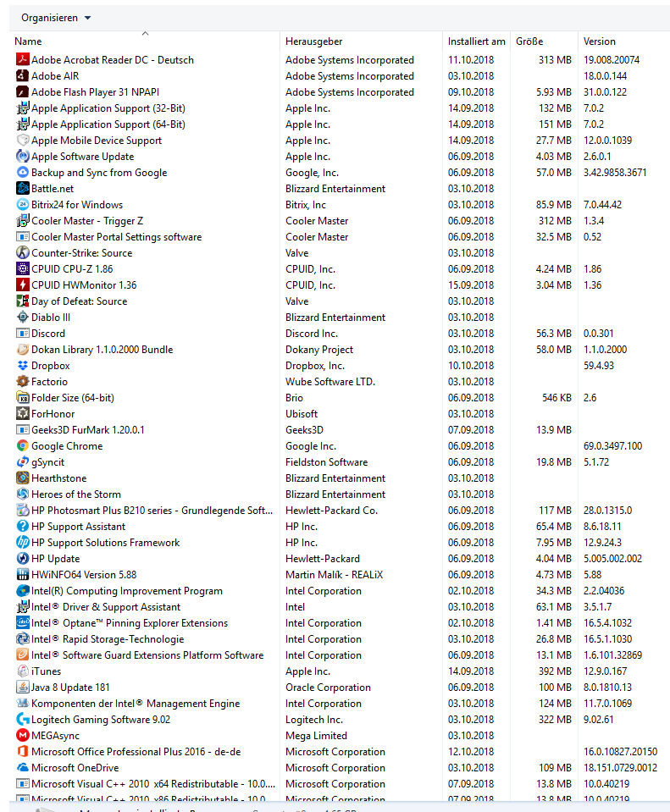Viewport: 670px width, 812px height.
Task: Click the Oracle Corporation publisher cell
Action: pos(328,687)
